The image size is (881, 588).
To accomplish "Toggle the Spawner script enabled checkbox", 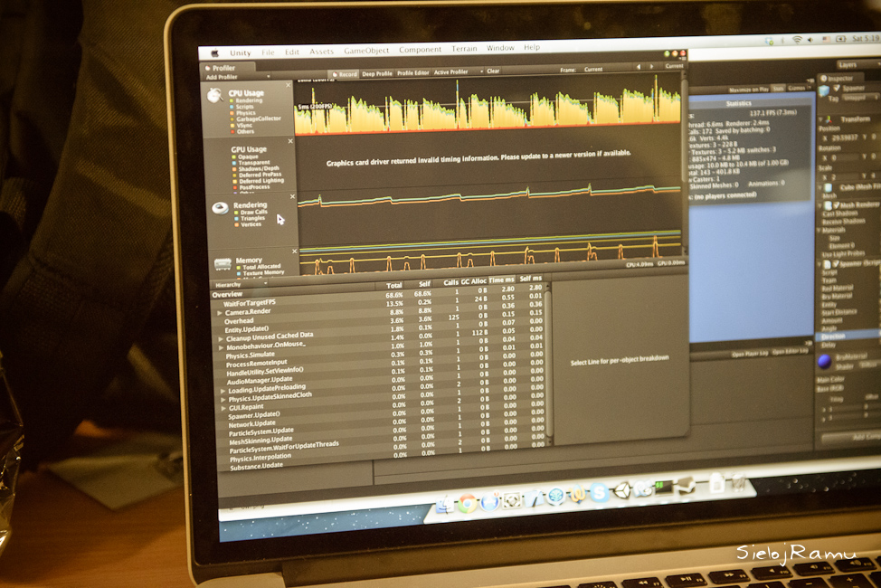I will pyautogui.click(x=836, y=263).
